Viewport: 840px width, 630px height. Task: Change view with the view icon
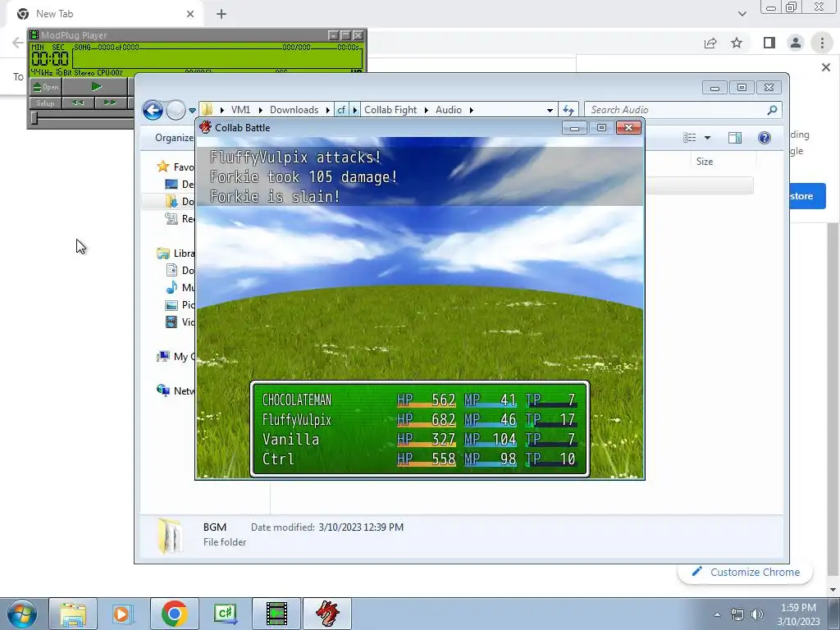tap(689, 138)
